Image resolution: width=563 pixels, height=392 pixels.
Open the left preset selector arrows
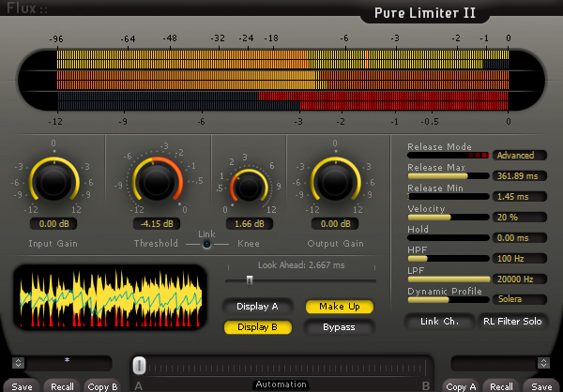click(x=18, y=363)
